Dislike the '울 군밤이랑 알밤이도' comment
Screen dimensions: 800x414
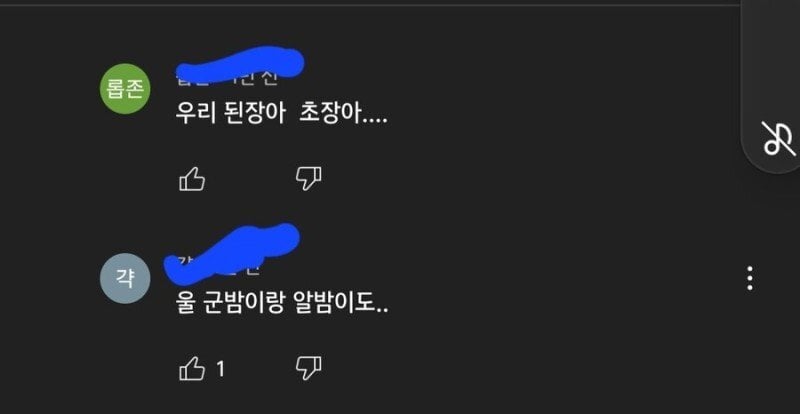(309, 368)
